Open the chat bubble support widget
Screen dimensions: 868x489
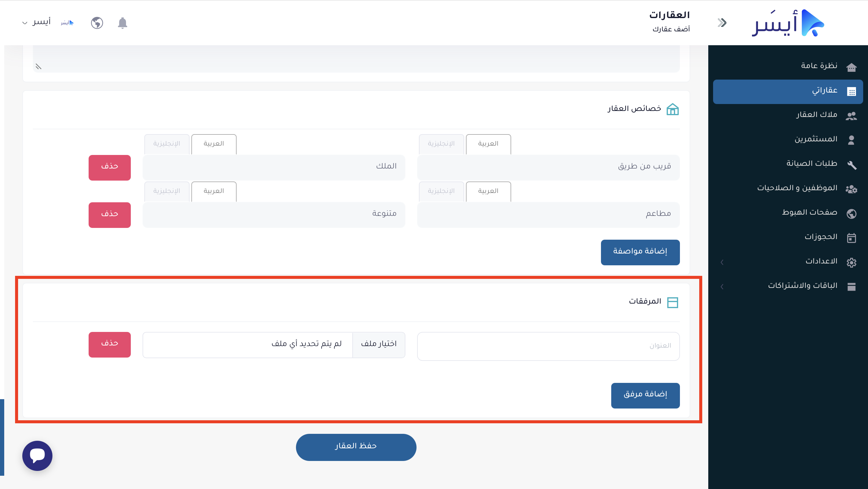(x=37, y=455)
